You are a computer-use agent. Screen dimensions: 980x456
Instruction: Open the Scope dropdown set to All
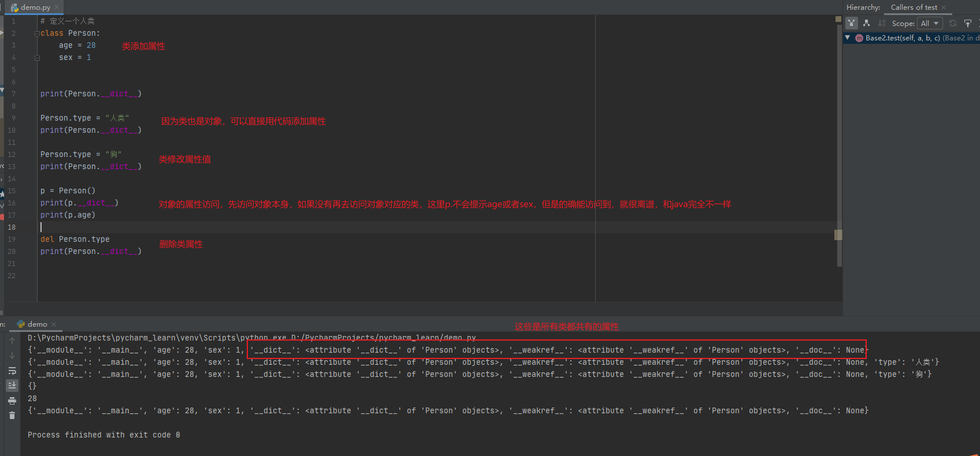tap(930, 23)
